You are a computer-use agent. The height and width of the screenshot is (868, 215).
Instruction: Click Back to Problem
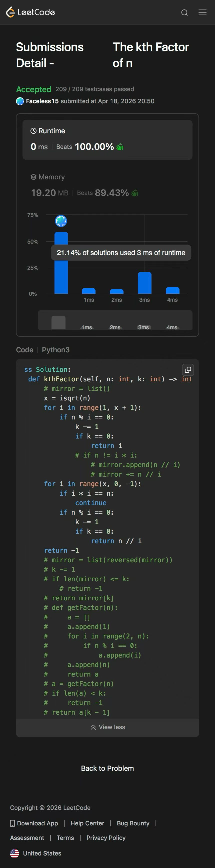tap(107, 768)
